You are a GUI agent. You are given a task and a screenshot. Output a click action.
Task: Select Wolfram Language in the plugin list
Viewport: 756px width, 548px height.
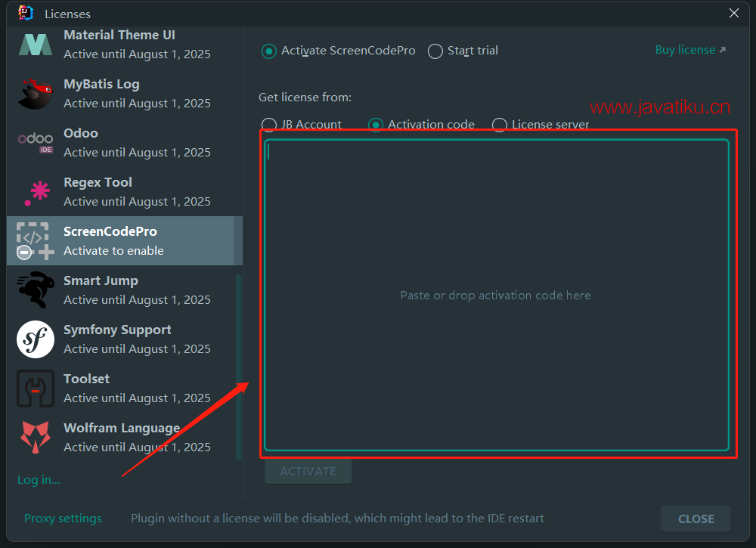click(x=125, y=437)
